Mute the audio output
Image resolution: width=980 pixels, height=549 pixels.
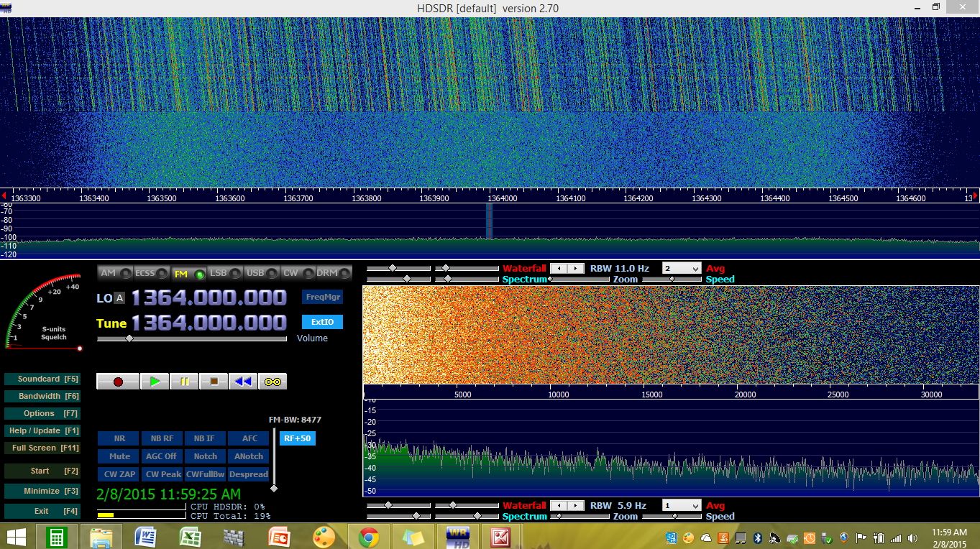[119, 456]
